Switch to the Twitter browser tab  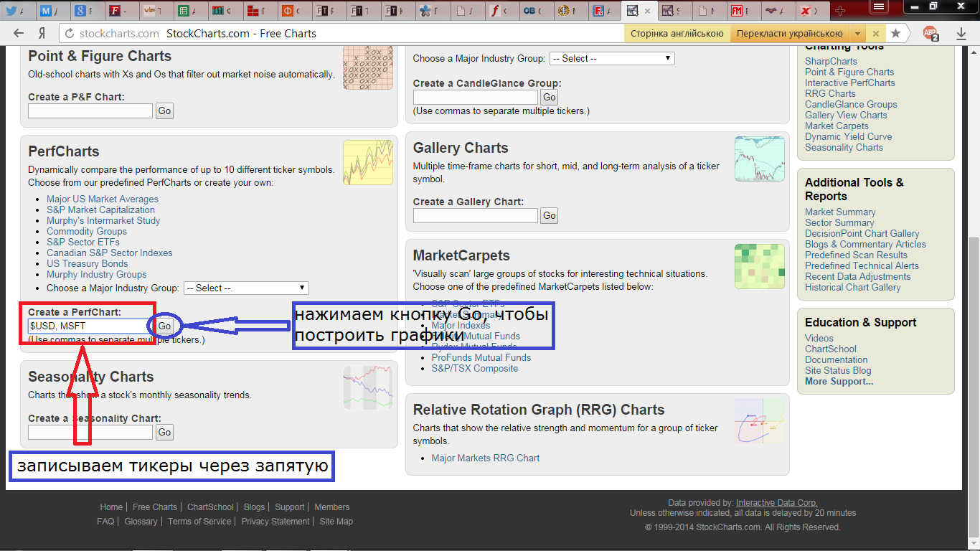17,11
